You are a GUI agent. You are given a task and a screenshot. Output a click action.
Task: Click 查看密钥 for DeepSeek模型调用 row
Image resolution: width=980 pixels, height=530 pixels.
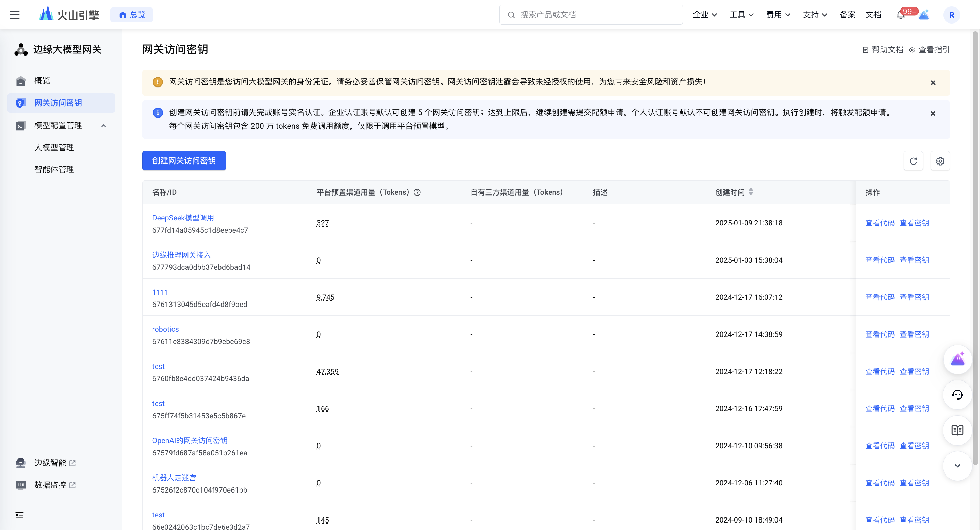click(914, 223)
